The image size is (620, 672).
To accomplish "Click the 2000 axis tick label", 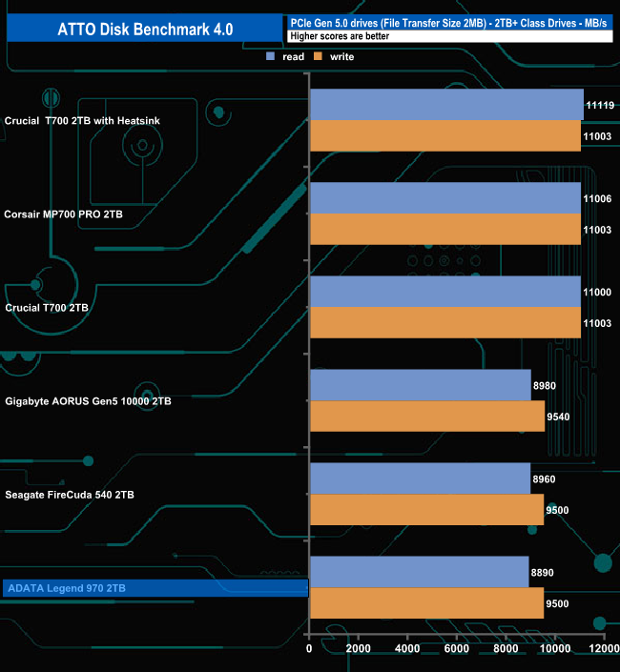I will [358, 648].
